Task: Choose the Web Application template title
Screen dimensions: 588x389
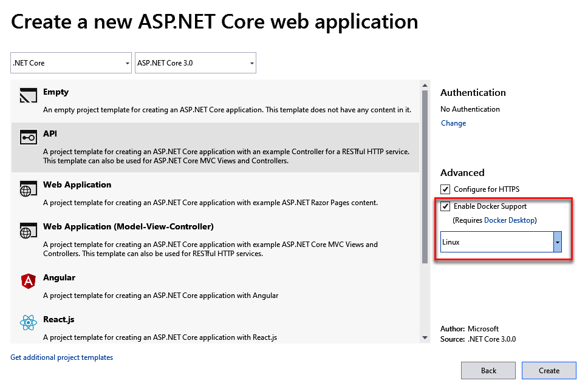Action: point(77,184)
